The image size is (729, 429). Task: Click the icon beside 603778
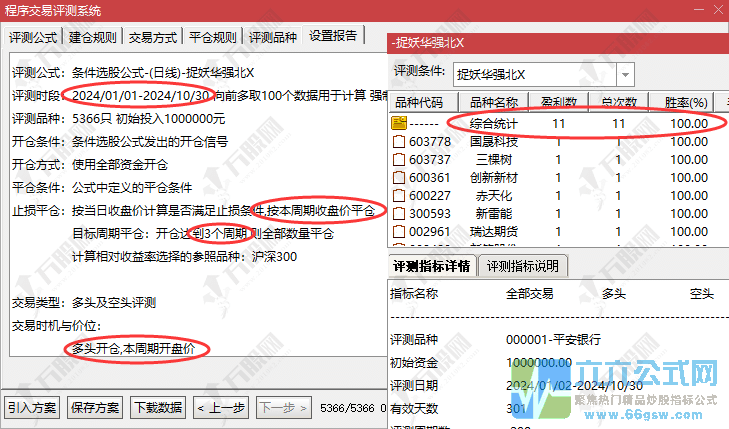pos(399,141)
